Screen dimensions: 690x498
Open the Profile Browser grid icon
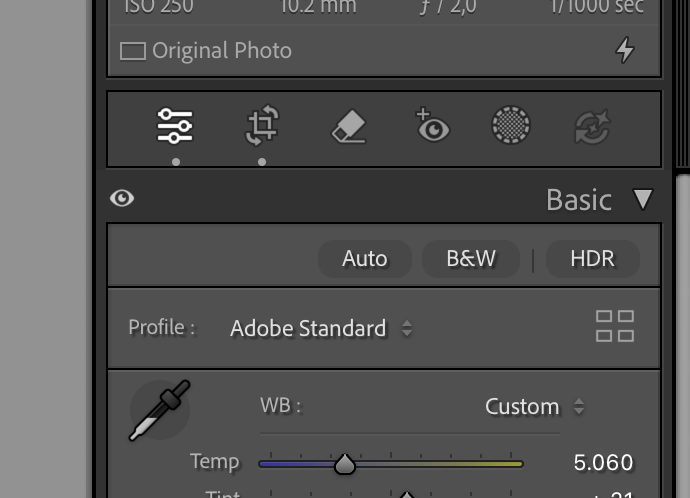pyautogui.click(x=615, y=326)
